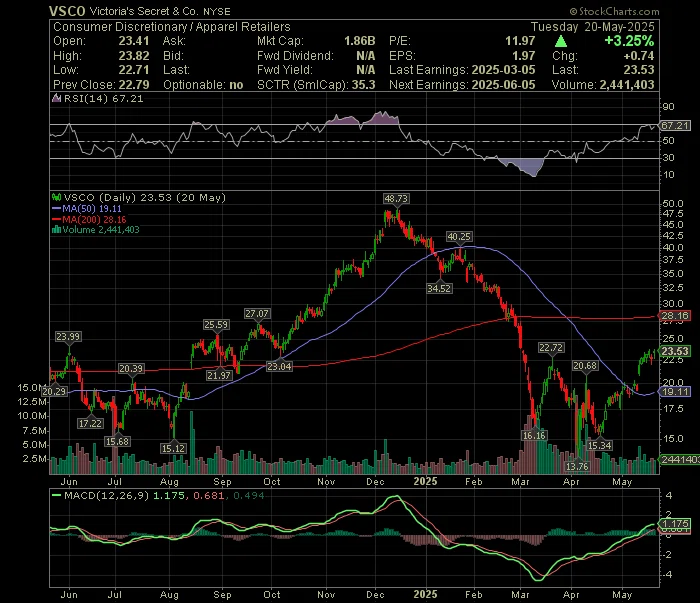Click the EPS value 1.97
700x603 pixels.
524,56
